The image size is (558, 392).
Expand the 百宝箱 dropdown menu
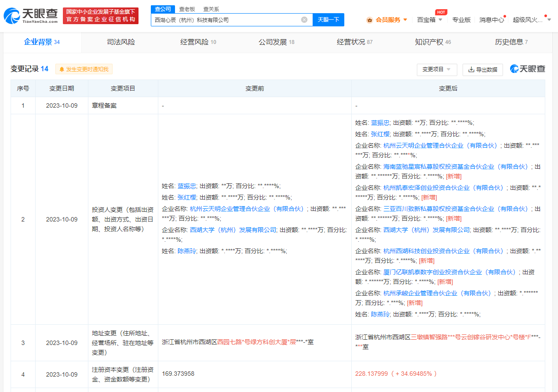tap(430, 20)
